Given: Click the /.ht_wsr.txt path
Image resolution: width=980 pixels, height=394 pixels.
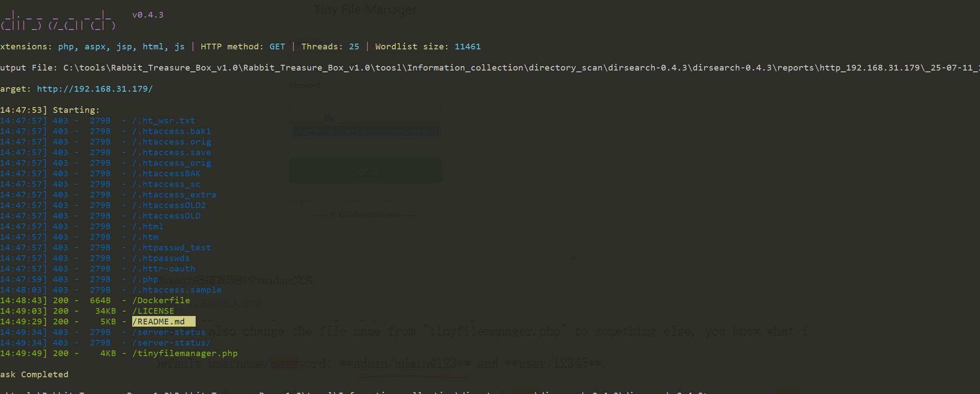Looking at the screenshot, I should click(164, 121).
